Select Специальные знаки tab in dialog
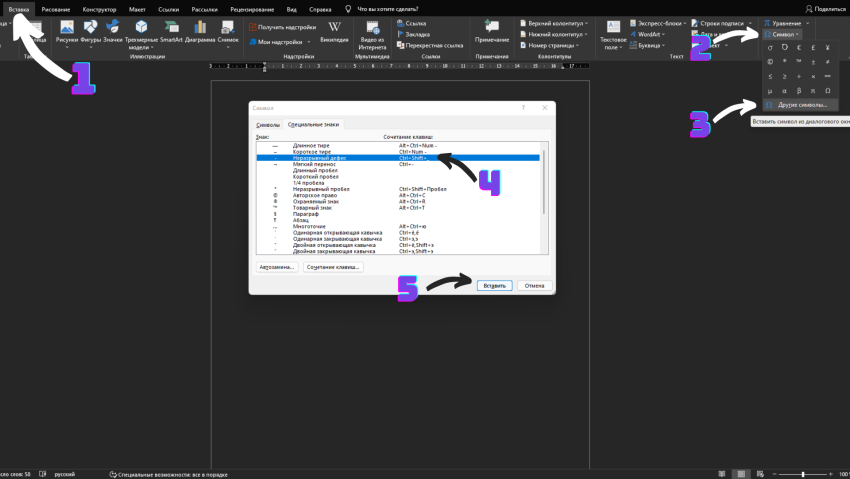The image size is (850, 479). [313, 125]
